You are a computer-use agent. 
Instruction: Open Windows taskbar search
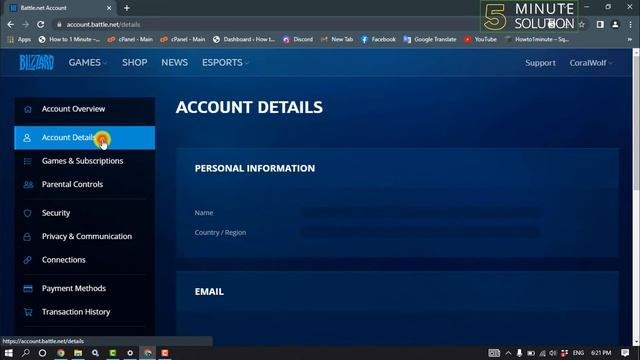click(26, 353)
